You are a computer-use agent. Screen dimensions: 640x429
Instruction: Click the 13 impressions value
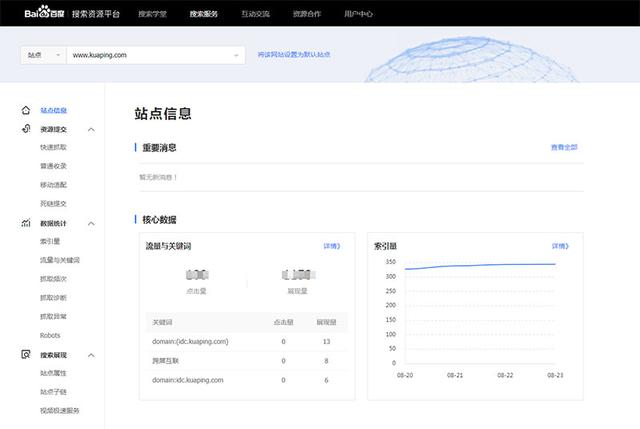(326, 341)
